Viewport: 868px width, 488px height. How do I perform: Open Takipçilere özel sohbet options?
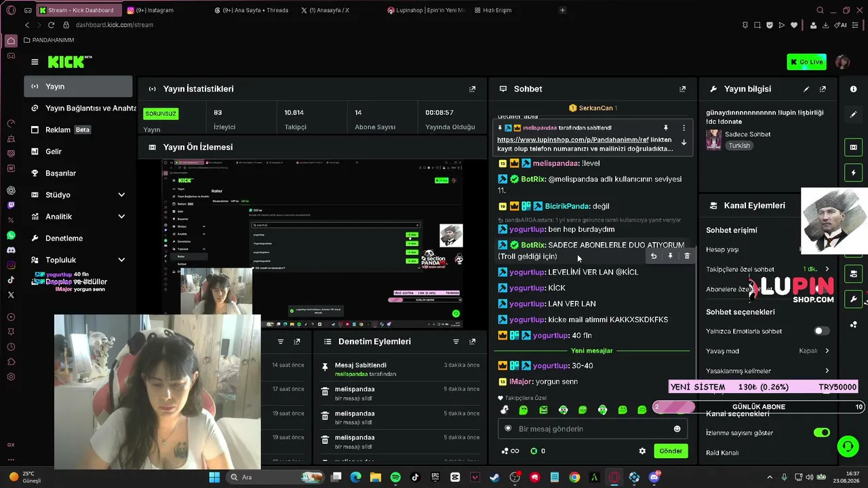tap(768, 269)
